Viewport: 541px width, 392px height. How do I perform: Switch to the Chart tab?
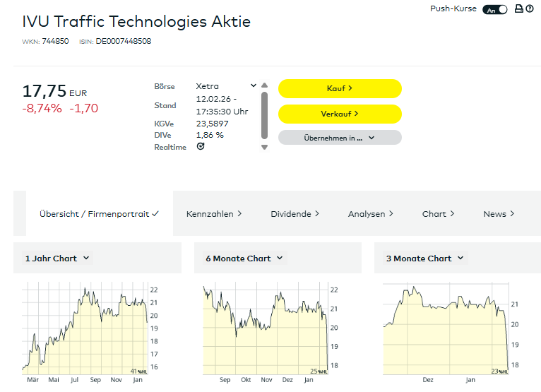pyautogui.click(x=438, y=214)
